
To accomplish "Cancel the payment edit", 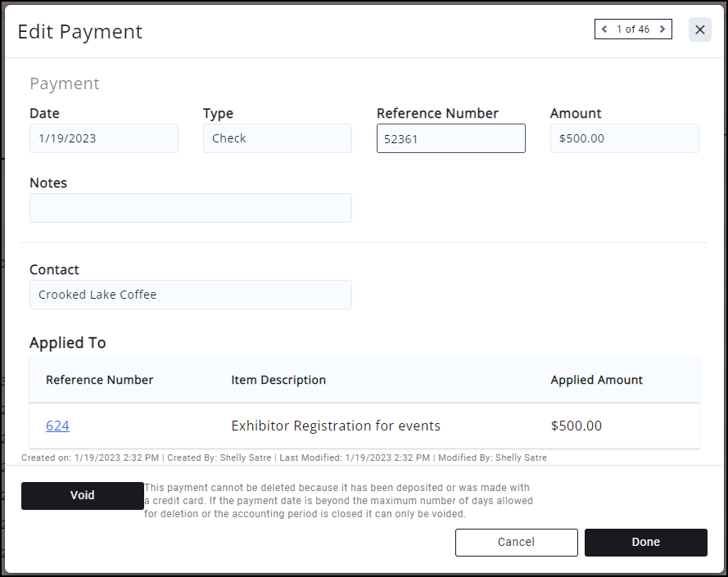I will [x=516, y=542].
